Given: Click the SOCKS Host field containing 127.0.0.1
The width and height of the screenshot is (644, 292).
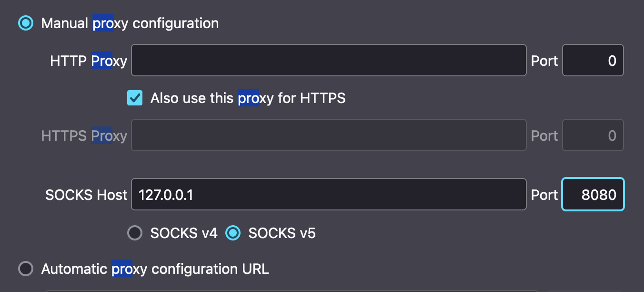Looking at the screenshot, I should pyautogui.click(x=329, y=195).
